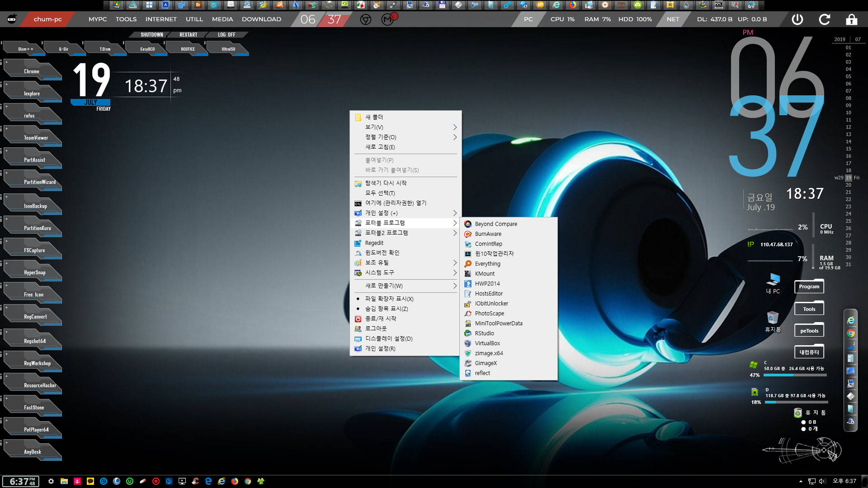Click D drive usage bar
The width and height of the screenshot is (868, 488).
point(796,402)
